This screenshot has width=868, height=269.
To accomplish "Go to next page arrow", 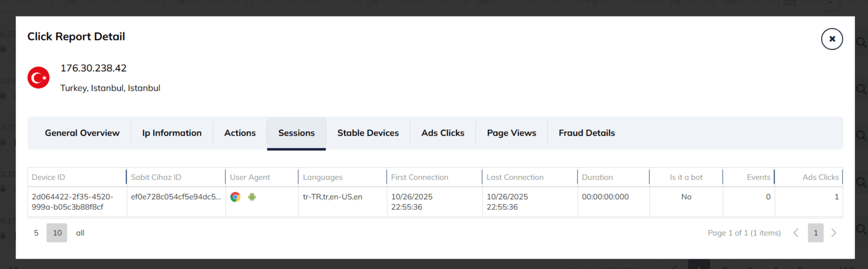I will (834, 233).
